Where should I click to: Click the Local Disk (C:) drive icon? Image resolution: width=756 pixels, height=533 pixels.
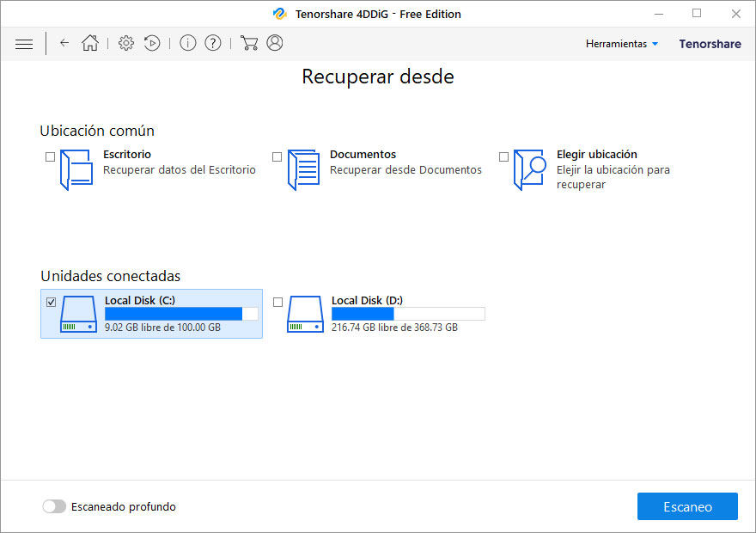(x=78, y=314)
